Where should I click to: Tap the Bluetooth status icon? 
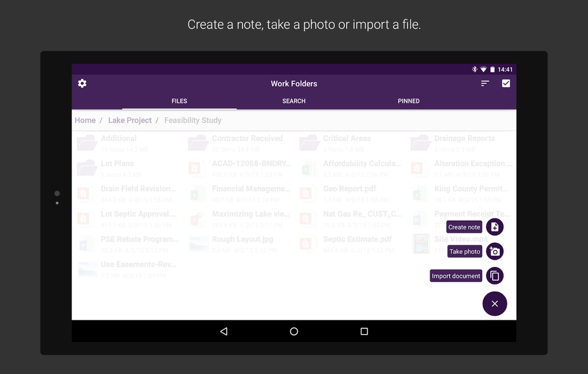coord(474,69)
